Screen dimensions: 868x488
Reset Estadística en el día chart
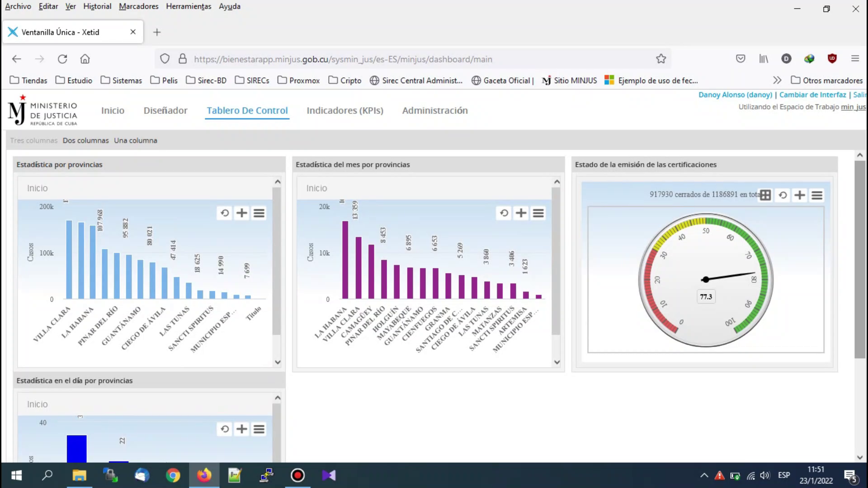[225, 429]
